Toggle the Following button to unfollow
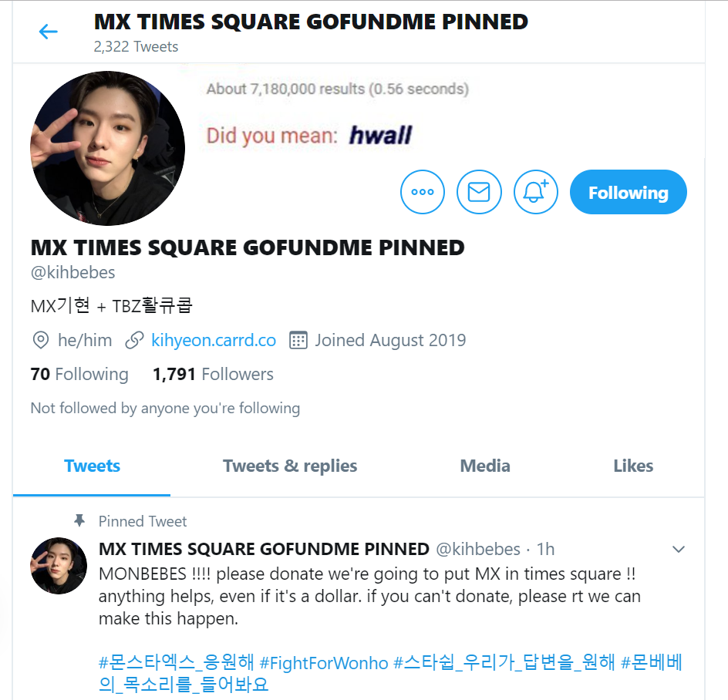Image resolution: width=728 pixels, height=700 pixels. [x=629, y=192]
